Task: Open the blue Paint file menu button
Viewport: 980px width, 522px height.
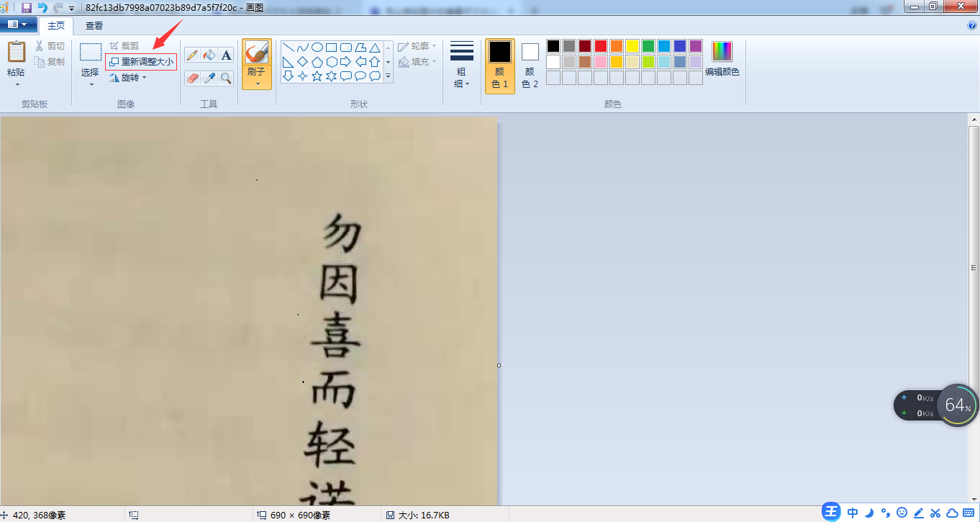Action: point(18,24)
